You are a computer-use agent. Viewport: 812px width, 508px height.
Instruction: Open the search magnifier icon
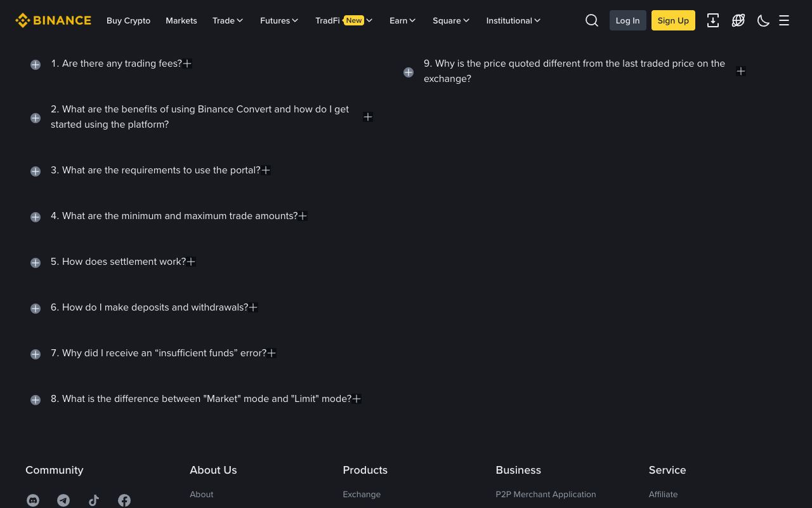pyautogui.click(x=592, y=20)
